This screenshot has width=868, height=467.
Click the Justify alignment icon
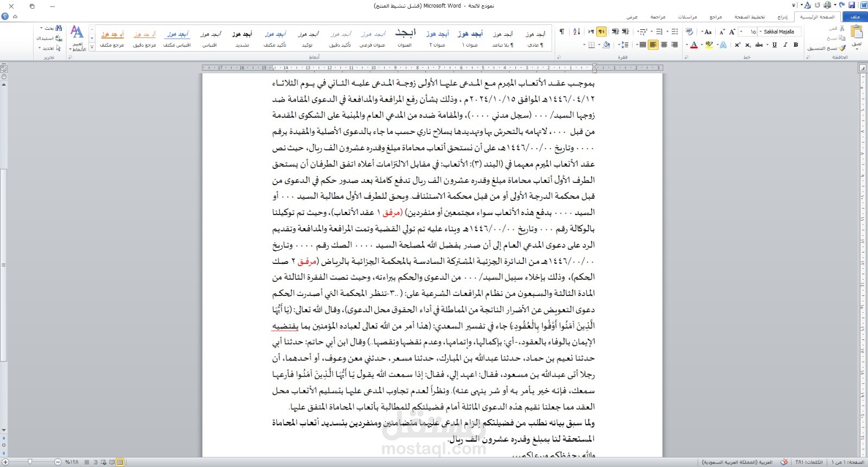coord(643,45)
